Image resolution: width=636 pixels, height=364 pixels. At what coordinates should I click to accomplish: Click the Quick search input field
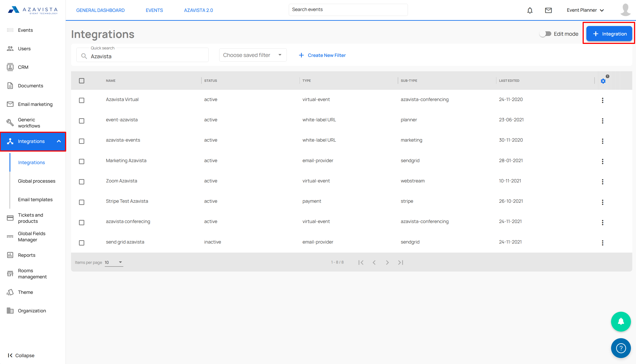click(x=142, y=55)
